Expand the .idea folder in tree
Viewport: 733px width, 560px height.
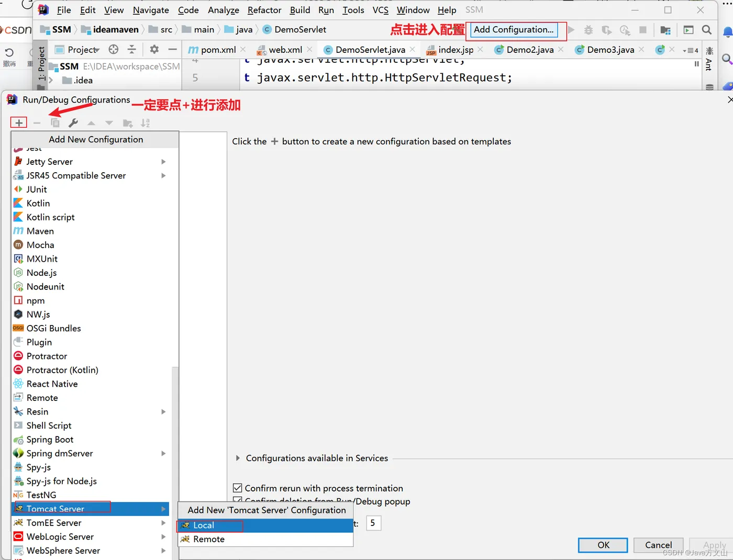pyautogui.click(x=51, y=80)
